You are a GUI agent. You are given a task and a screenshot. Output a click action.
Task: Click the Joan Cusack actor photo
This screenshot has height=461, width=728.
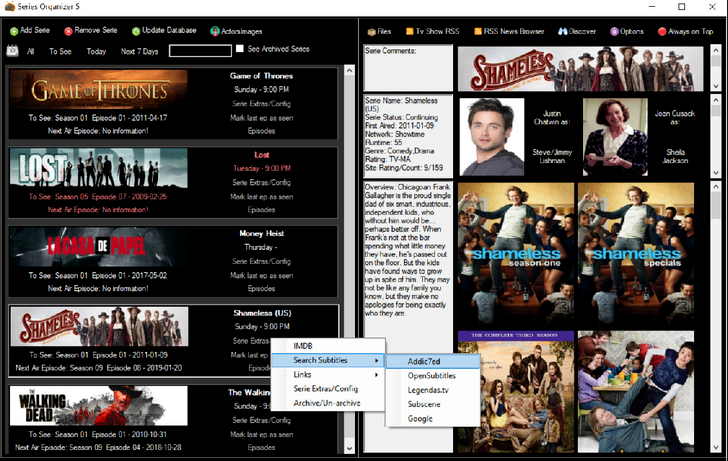pos(615,137)
